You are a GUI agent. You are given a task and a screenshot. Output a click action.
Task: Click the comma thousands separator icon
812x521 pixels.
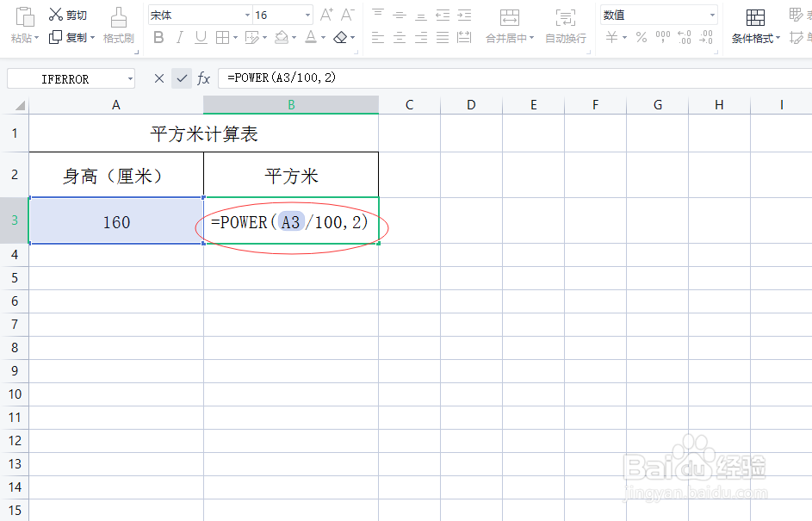(x=663, y=37)
